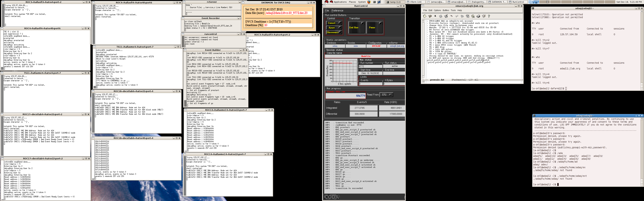Switch to halogentry taskbar button
This screenshot has width=644, height=201.
click(x=476, y=2)
